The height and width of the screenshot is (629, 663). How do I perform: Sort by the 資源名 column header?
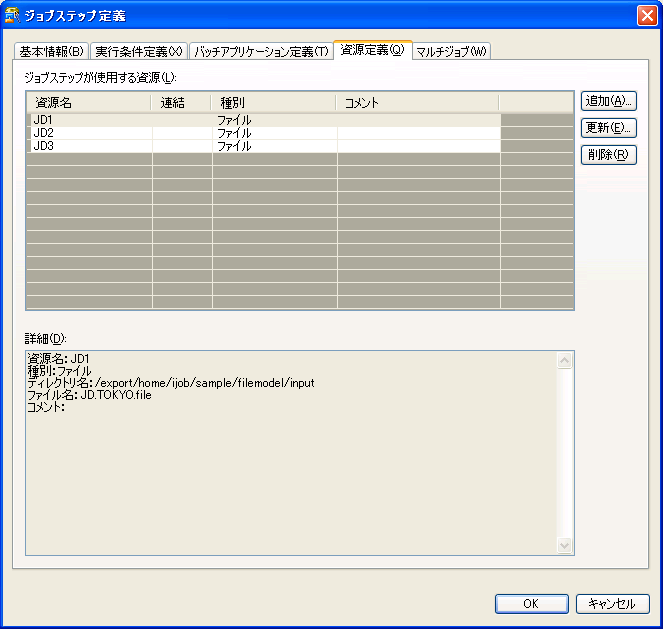(89, 102)
